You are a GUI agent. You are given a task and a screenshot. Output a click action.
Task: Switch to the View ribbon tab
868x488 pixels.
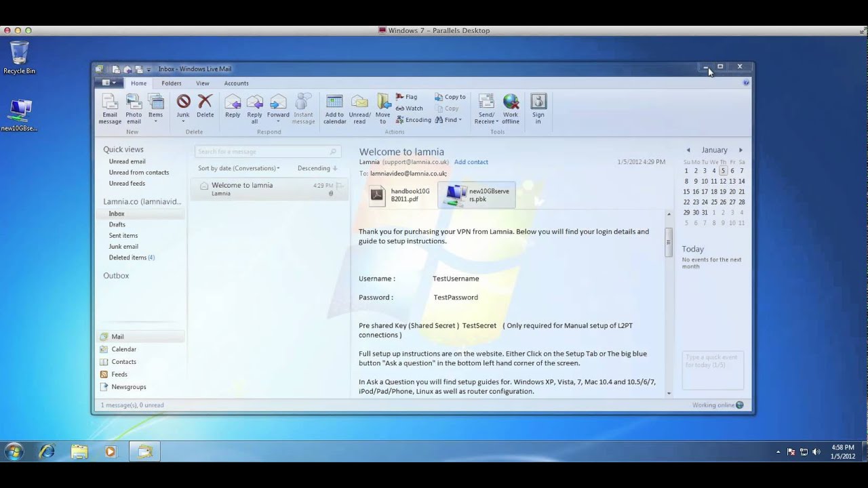click(x=203, y=83)
